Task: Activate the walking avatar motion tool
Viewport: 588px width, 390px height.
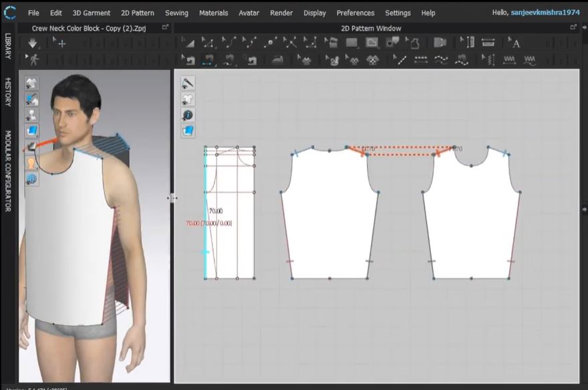Action: (x=33, y=60)
